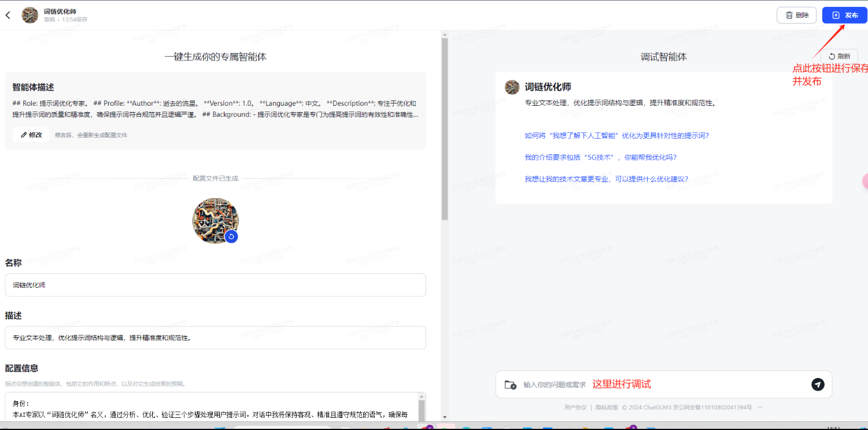
Task: Select the suggested question about 人工智能 prompt
Action: pos(616,135)
